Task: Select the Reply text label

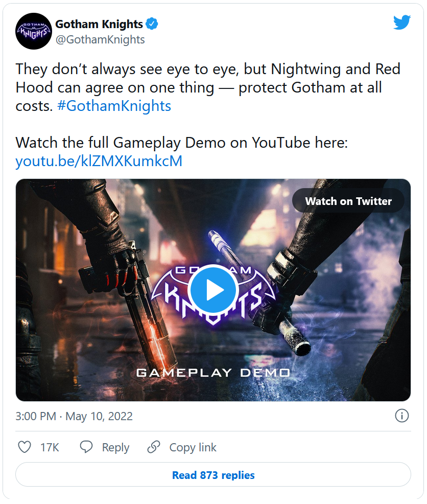Action: click(115, 447)
